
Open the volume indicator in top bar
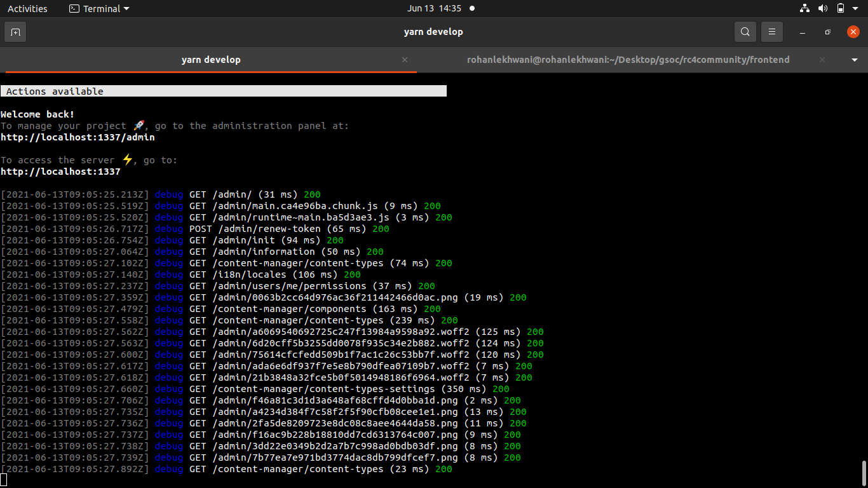823,8
